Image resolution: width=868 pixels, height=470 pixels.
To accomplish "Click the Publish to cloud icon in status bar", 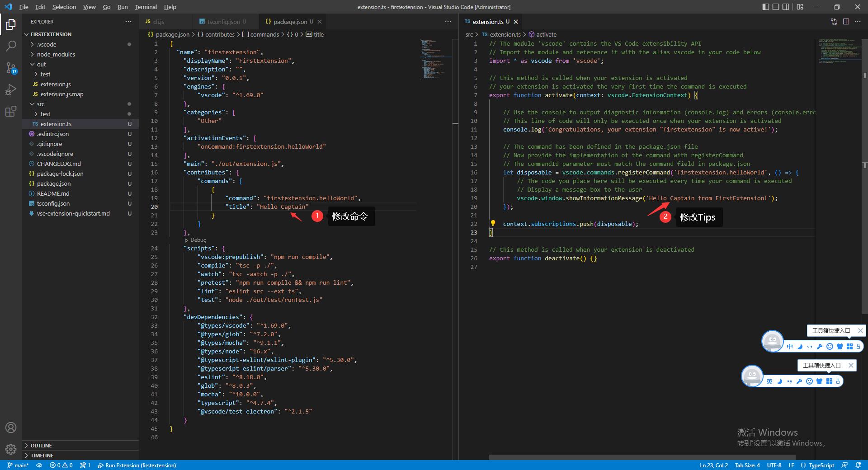I will 39,465.
